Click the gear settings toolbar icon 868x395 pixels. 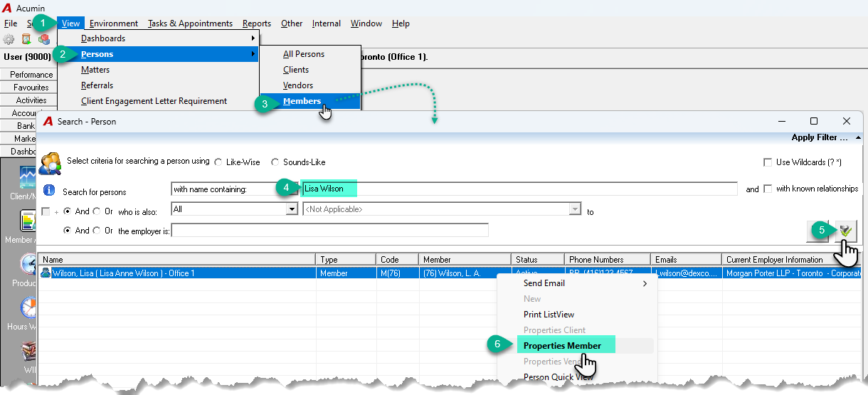point(9,39)
